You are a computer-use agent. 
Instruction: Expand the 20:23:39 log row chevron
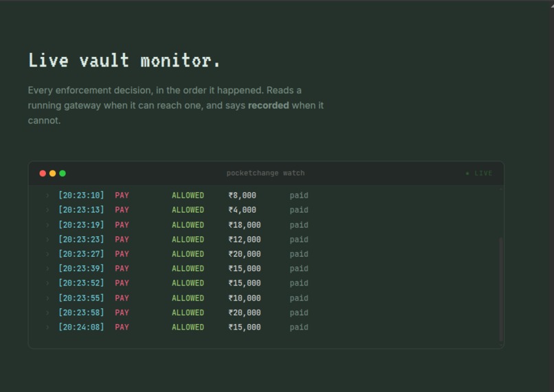47,268
